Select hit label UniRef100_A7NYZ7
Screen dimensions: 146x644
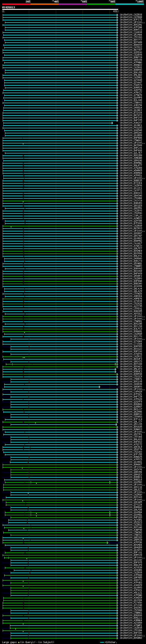pyautogui.click(x=131, y=93)
